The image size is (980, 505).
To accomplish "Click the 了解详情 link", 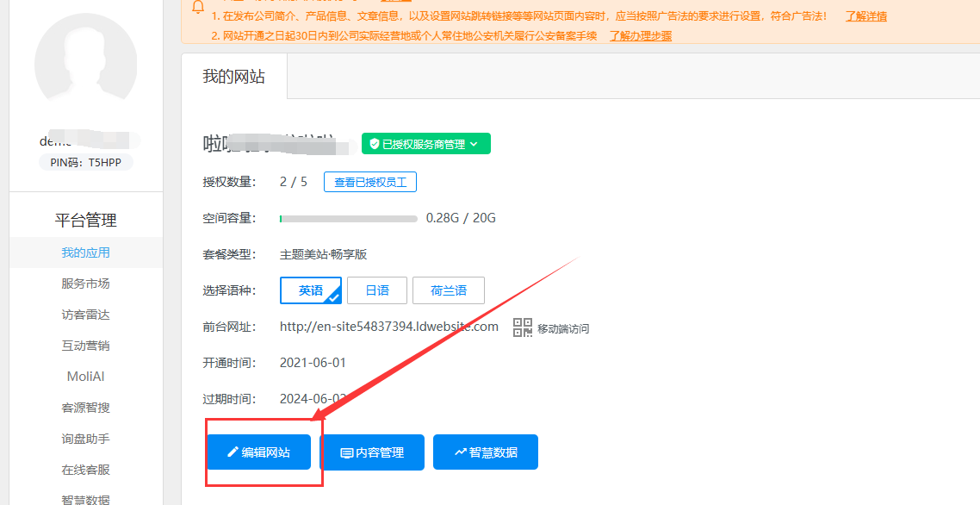I will pos(865,16).
